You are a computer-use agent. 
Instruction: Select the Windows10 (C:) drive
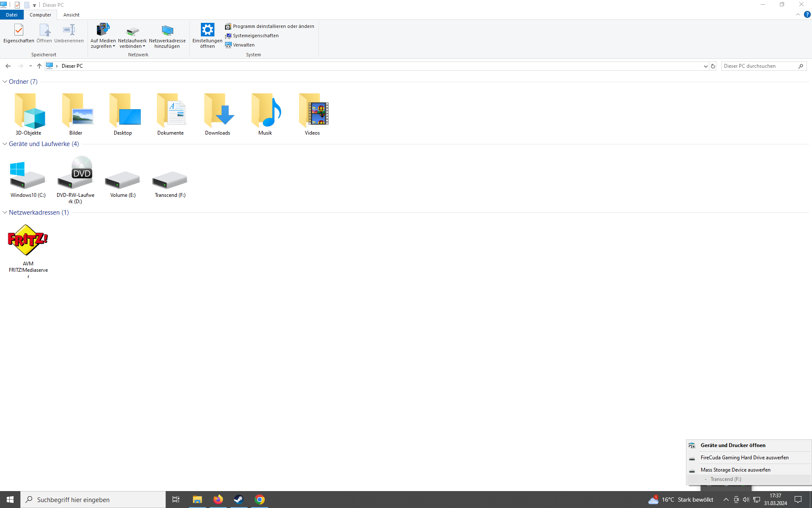tap(27, 177)
